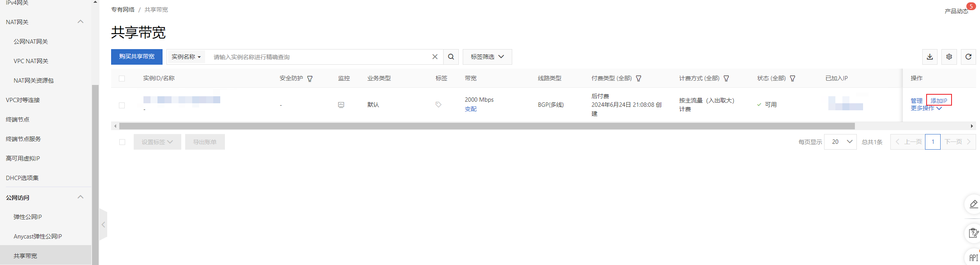Click horizontal scrollbar left arrow
Viewport: 980px width, 265px height.
point(115,126)
